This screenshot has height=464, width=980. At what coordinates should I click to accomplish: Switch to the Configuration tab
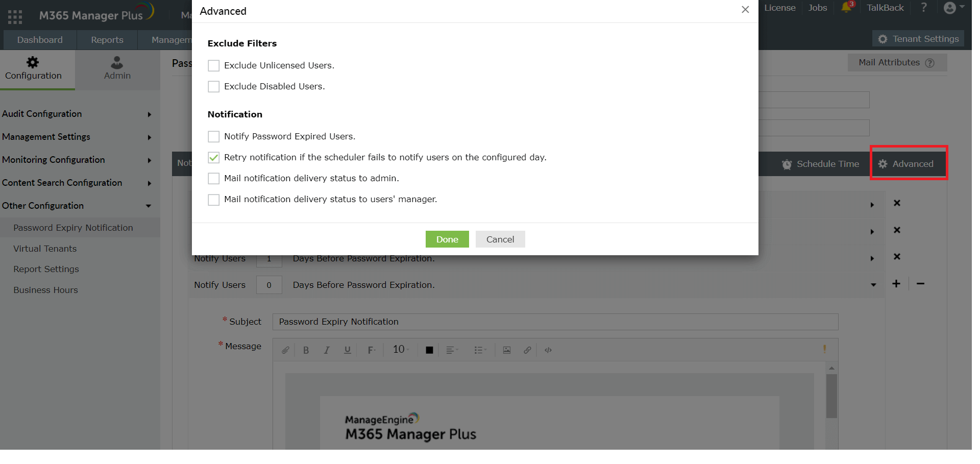click(x=38, y=69)
